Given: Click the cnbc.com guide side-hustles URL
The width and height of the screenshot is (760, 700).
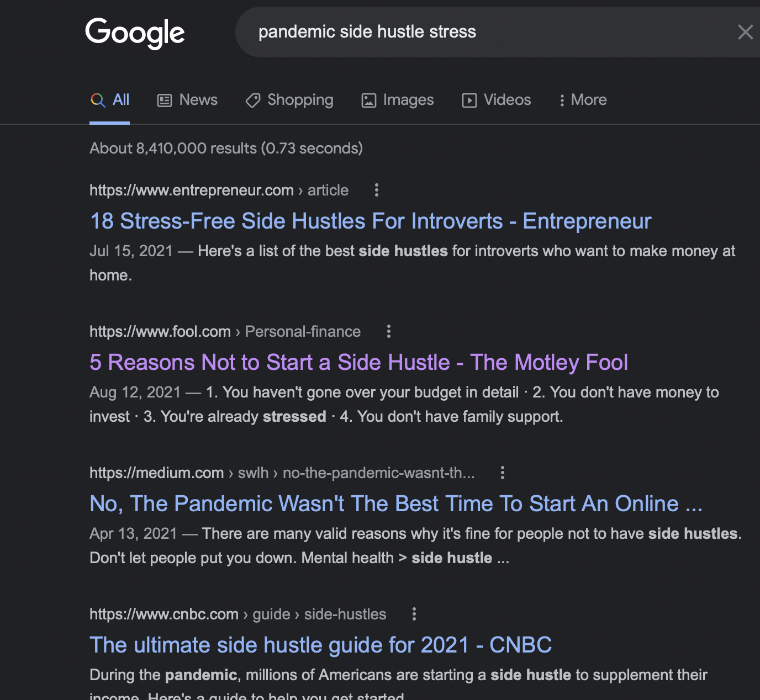Looking at the screenshot, I should tap(238, 614).
